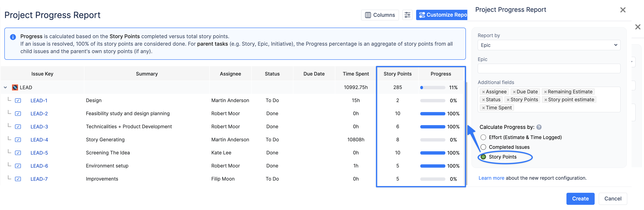Click the task type icon for LEAD-1
The height and width of the screenshot is (210, 644).
coord(18,101)
